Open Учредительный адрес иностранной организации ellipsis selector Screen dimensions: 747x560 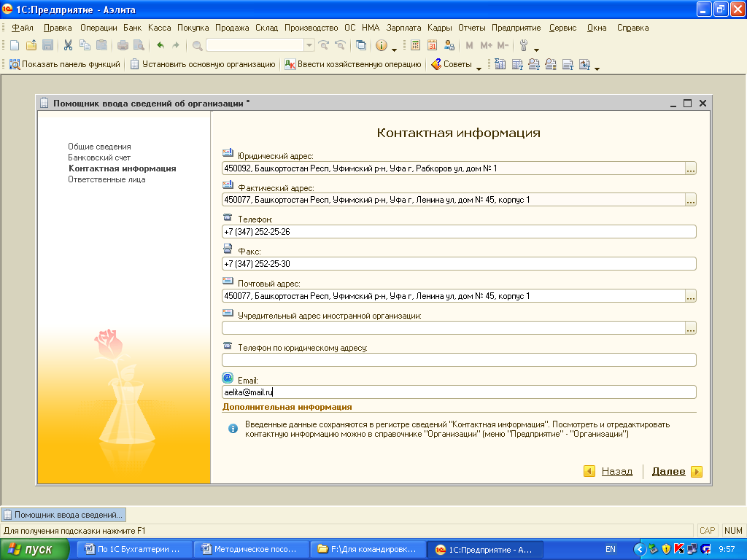(690, 328)
